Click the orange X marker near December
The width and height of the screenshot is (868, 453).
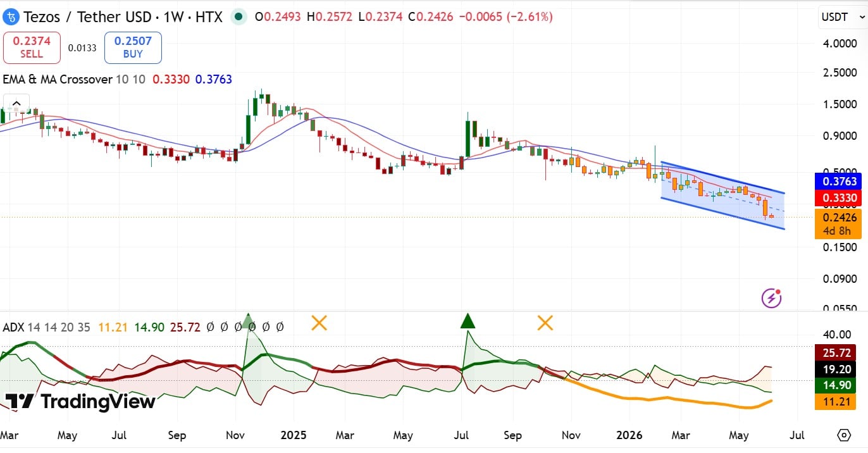[319, 323]
